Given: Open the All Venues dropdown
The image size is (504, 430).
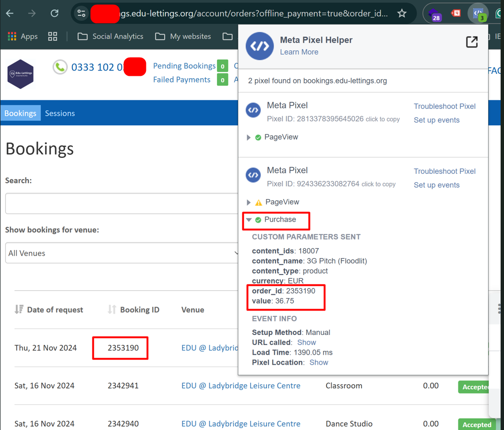Looking at the screenshot, I should (122, 253).
